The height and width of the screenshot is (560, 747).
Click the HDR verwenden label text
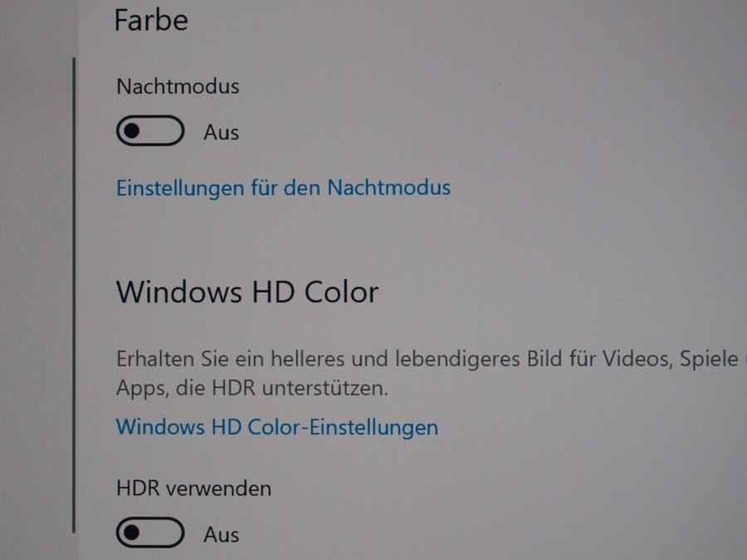tap(194, 489)
